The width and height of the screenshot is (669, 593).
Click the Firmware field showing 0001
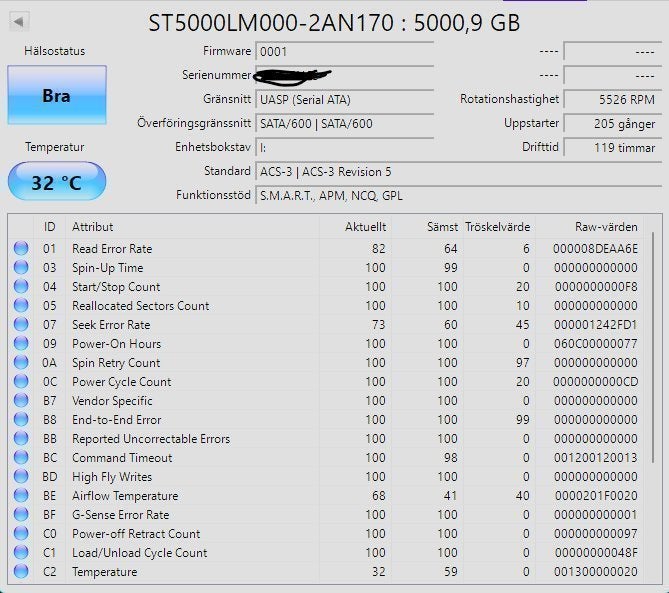pyautogui.click(x=345, y=52)
